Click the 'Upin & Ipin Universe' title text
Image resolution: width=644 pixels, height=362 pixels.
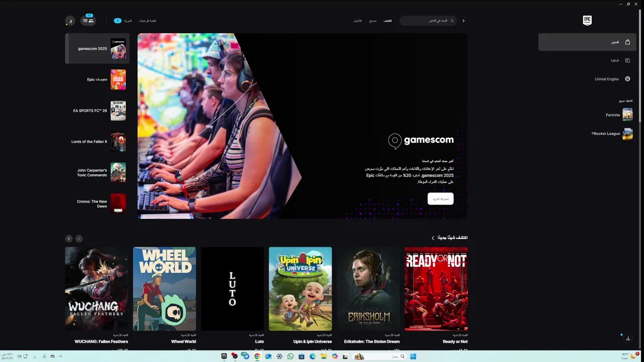tap(312, 342)
